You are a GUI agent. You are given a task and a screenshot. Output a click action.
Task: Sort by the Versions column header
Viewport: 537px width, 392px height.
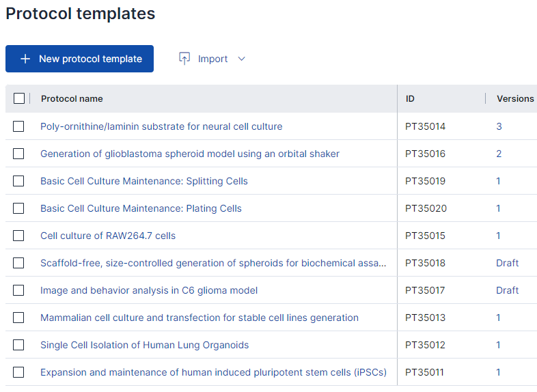(515, 98)
